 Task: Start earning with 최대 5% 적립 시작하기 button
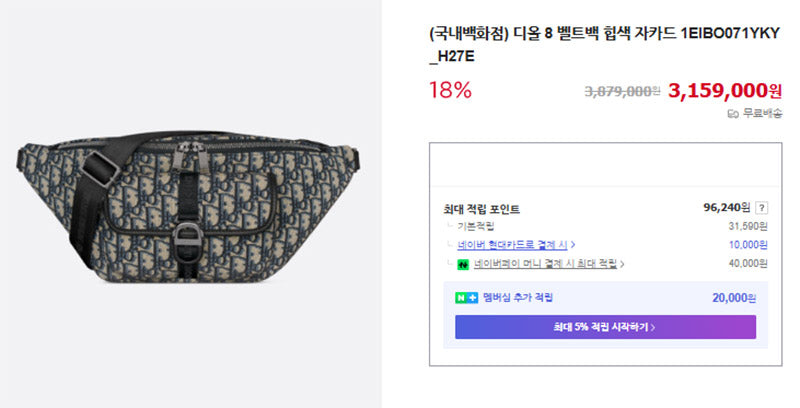(x=605, y=327)
